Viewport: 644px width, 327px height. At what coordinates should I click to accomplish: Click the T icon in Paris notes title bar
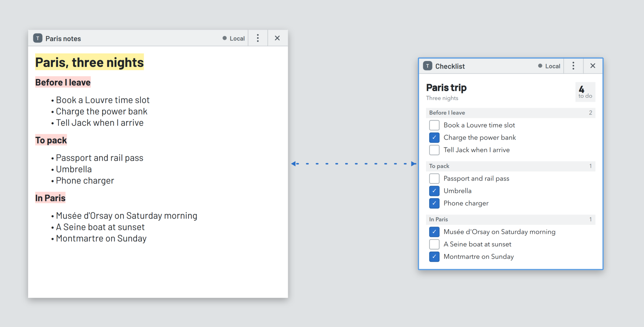38,38
